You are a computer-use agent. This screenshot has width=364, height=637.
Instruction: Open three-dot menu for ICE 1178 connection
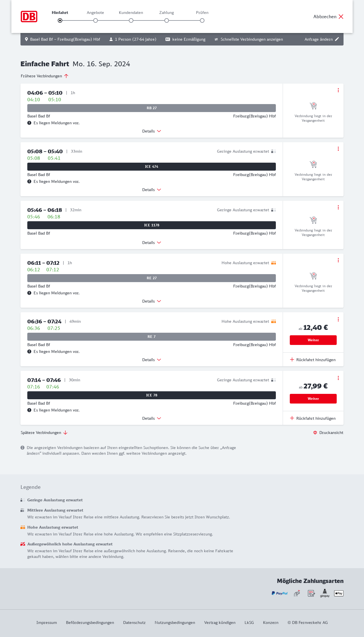pos(338,207)
